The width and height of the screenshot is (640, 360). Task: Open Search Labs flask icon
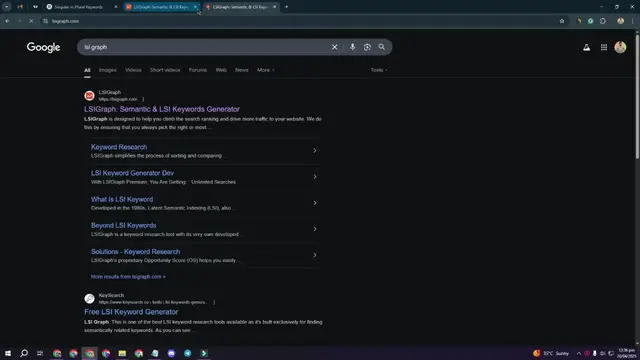coord(587,47)
